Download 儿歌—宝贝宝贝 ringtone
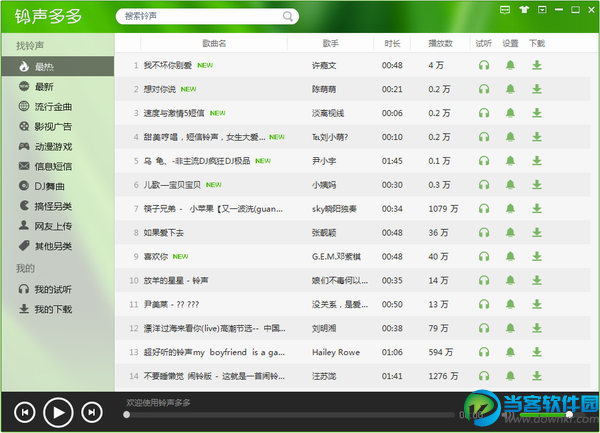The width and height of the screenshot is (600, 433). [x=537, y=185]
